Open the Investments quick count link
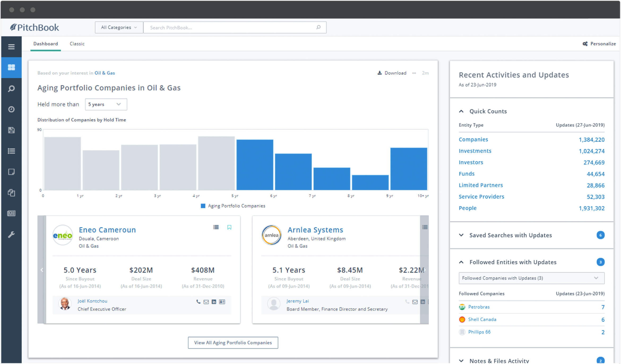The width and height of the screenshot is (621, 364). (475, 151)
